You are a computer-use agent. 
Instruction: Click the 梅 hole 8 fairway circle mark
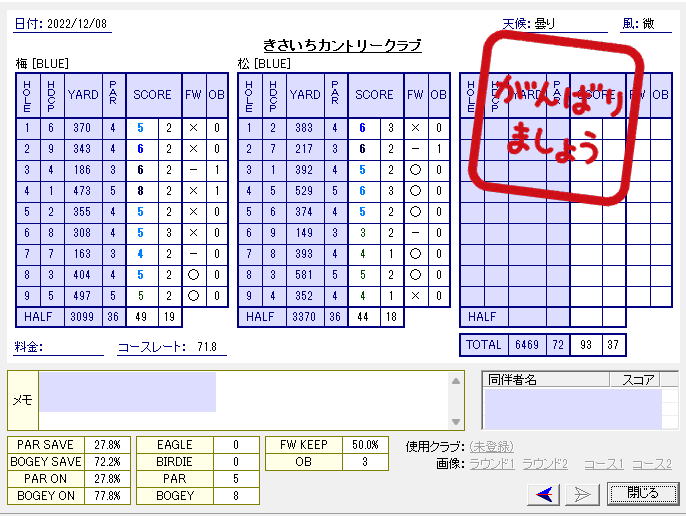193,275
